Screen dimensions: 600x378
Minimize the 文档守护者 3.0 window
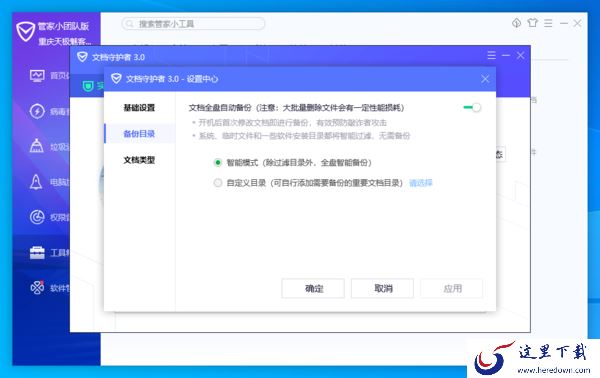click(x=506, y=55)
